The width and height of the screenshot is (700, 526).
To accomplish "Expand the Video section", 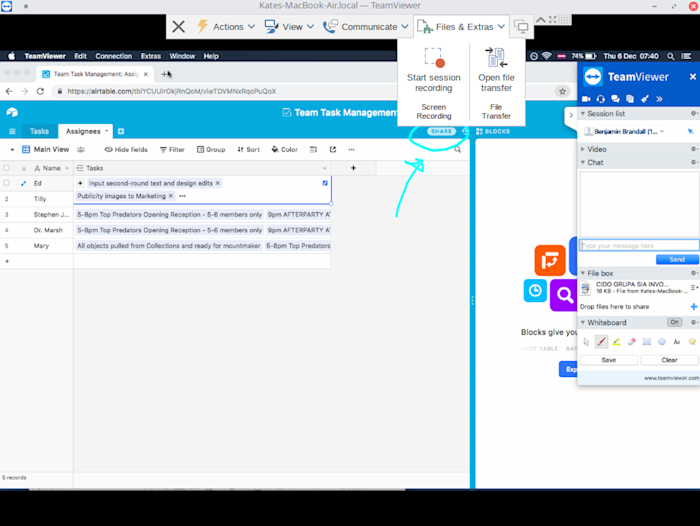I will tap(583, 149).
